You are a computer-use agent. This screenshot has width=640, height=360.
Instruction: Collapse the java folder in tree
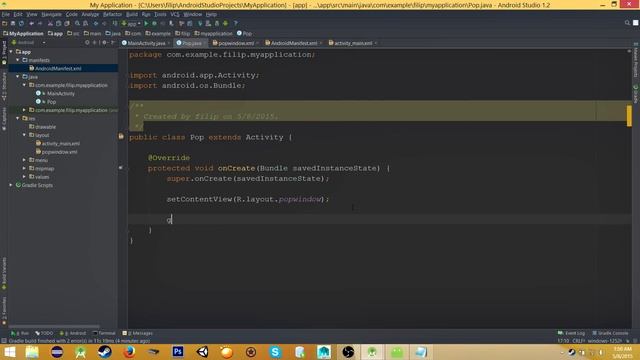click(x=18, y=77)
